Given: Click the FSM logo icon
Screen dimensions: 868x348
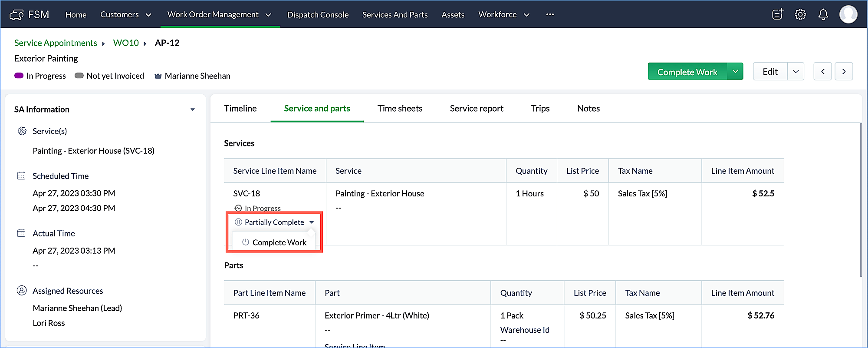Looking at the screenshot, I should (x=16, y=15).
